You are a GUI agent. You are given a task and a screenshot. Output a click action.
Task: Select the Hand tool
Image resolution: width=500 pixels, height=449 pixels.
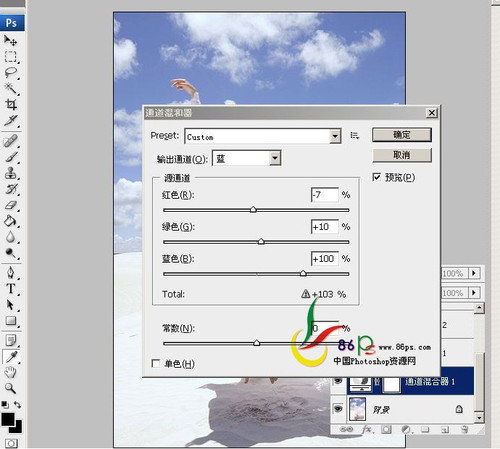[x=11, y=372]
